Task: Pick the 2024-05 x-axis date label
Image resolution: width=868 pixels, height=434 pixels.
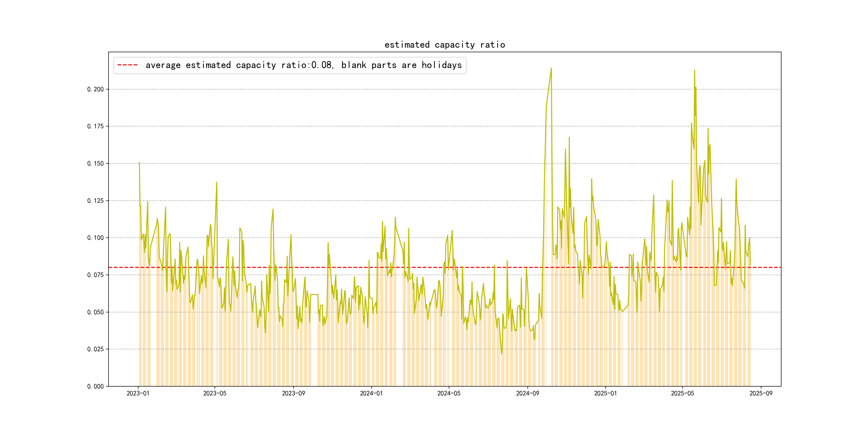Action: [x=448, y=393]
